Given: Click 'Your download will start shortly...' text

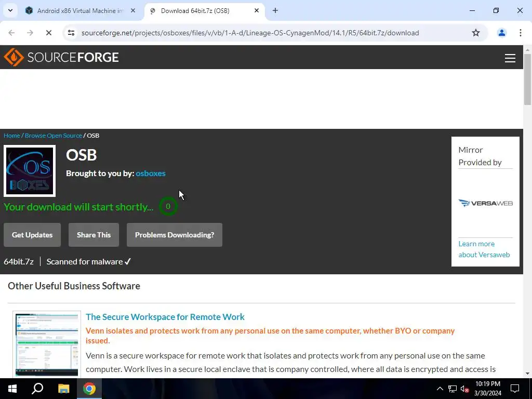Looking at the screenshot, I should click(78, 207).
